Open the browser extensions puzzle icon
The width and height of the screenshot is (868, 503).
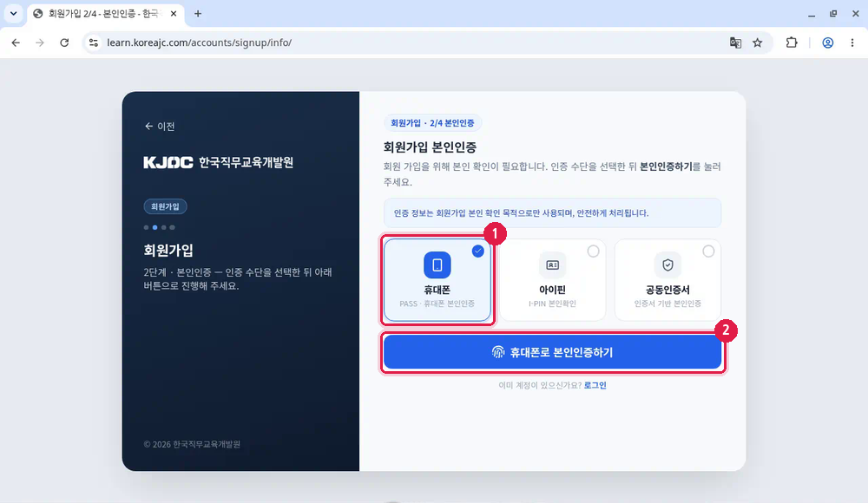tap(792, 42)
